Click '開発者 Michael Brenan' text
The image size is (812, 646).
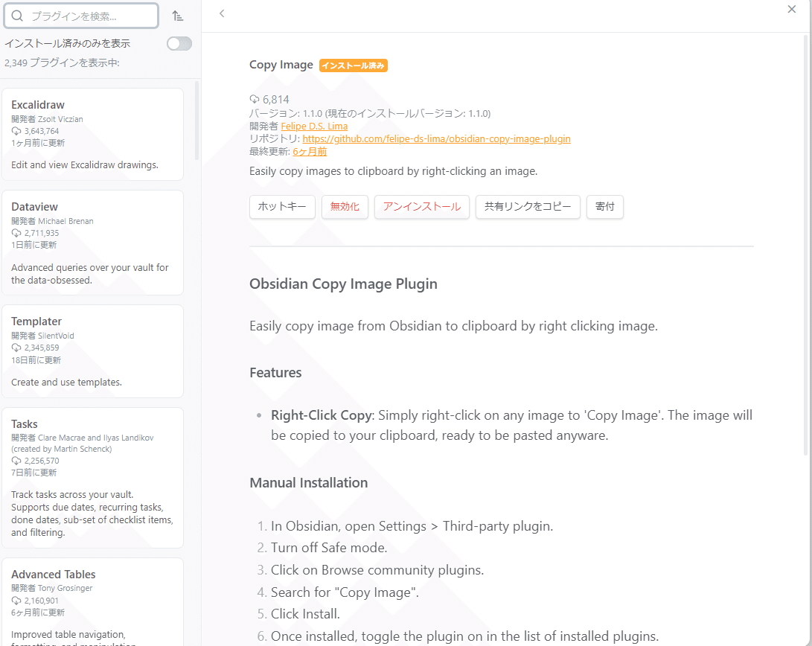[x=52, y=221]
